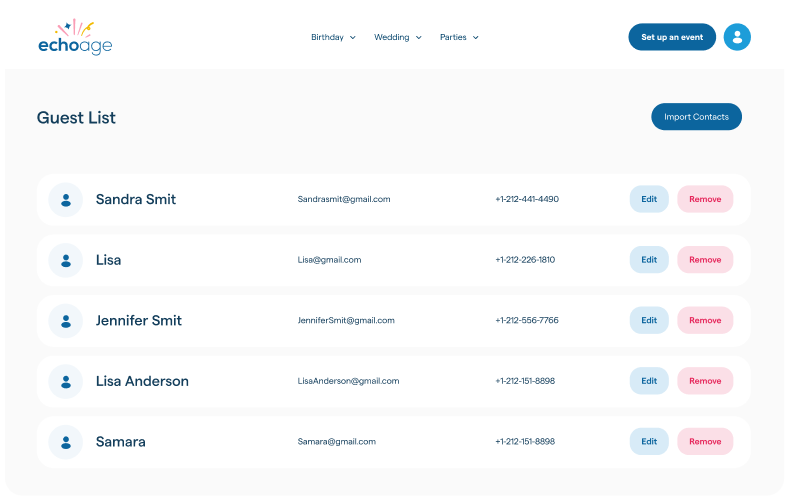The height and width of the screenshot is (500, 789).
Task: Select the name Lisa Anderson
Action: click(142, 381)
